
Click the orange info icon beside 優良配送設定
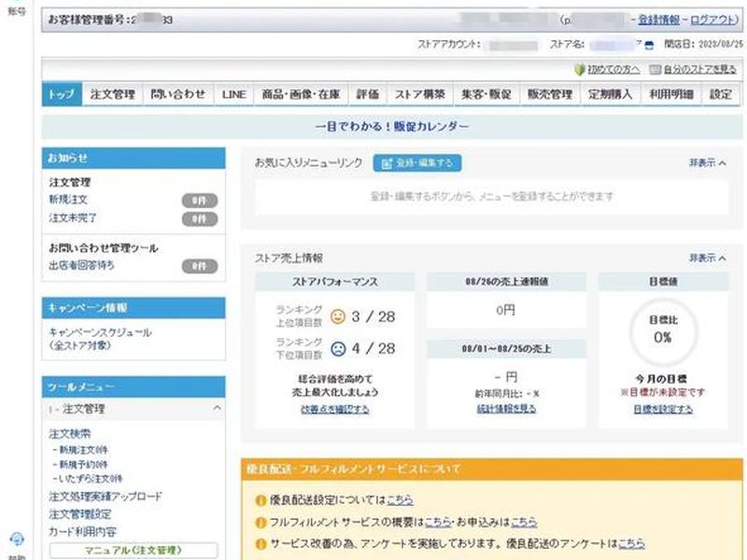(261, 500)
